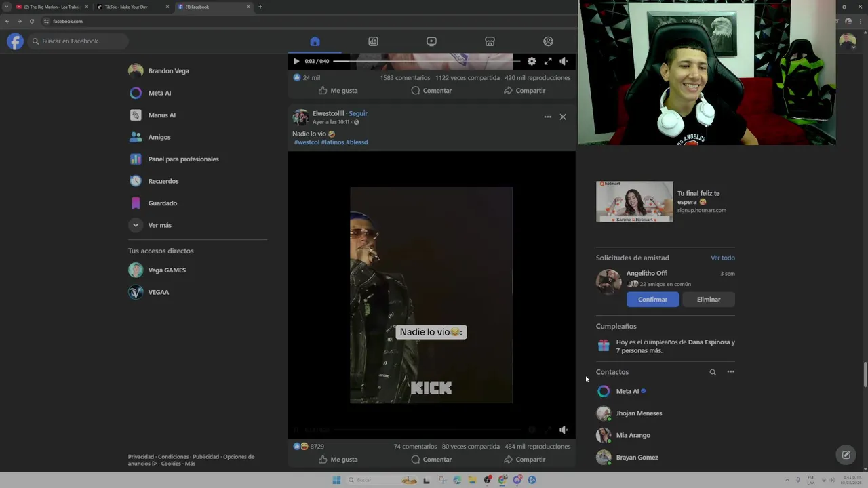This screenshot has height=488, width=868.
Task: Reload the page in browser
Action: click(x=31, y=21)
